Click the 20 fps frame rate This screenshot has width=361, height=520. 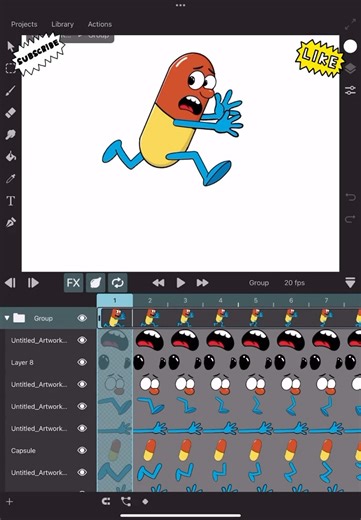pos(294,283)
